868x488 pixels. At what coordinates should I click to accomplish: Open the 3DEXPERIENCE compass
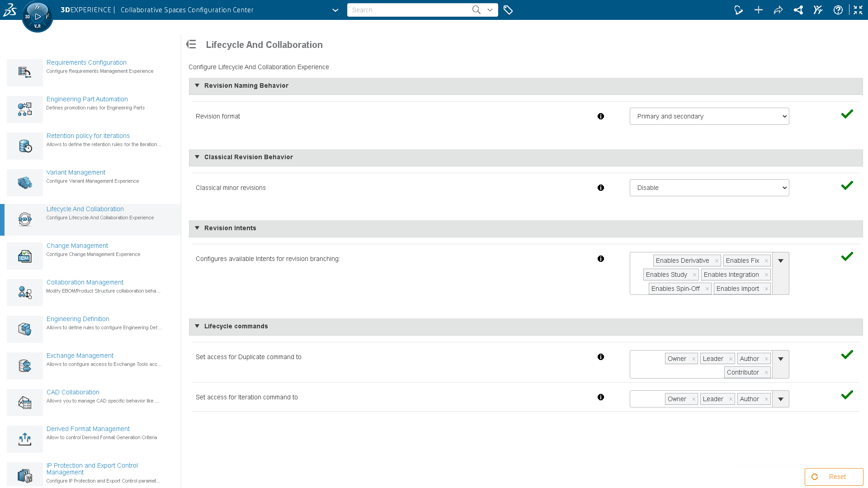38,17
